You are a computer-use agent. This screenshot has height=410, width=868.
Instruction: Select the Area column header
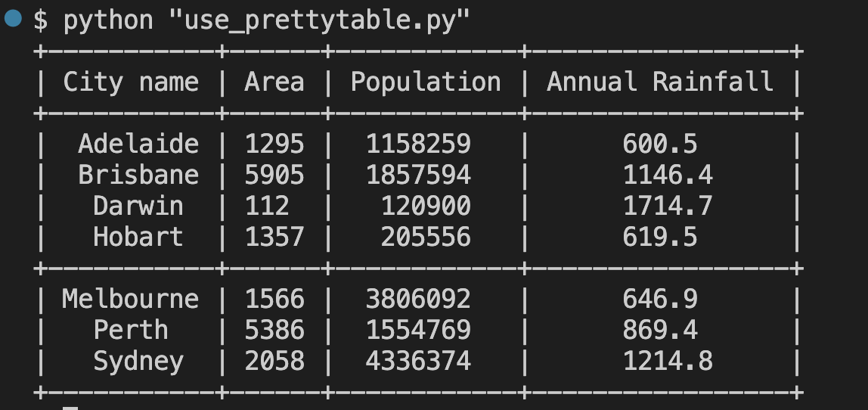click(x=274, y=82)
